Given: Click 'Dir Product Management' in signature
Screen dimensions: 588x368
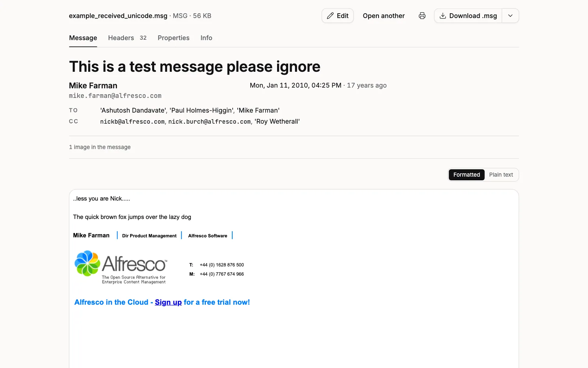Looking at the screenshot, I should coord(149,236).
